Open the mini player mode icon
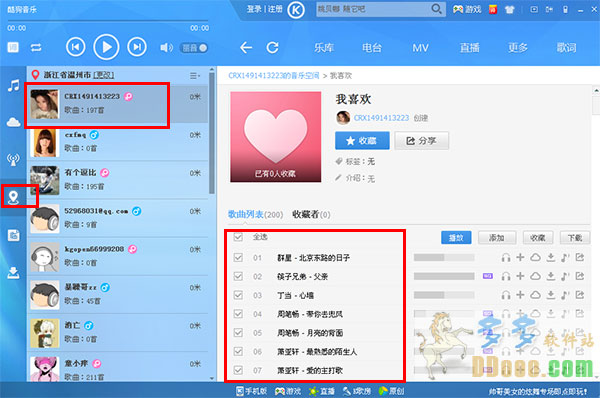This screenshot has width=600, height=398. [534, 10]
